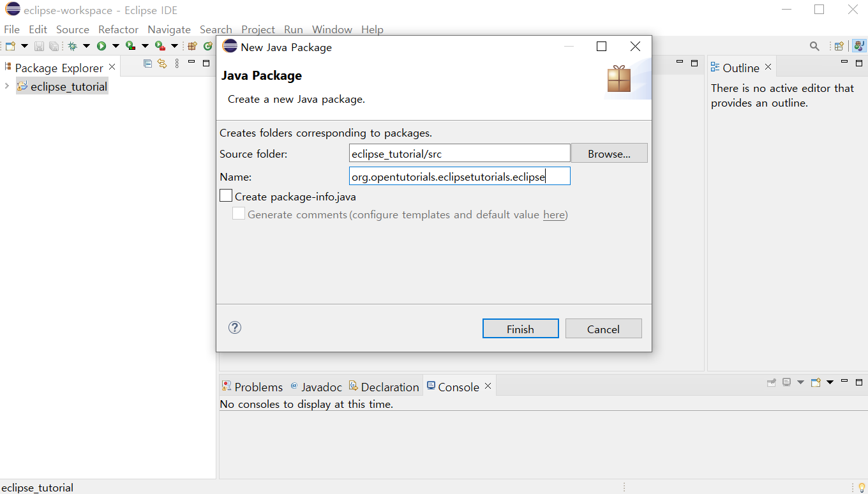Image resolution: width=868 pixels, height=494 pixels.
Task: Click the dialog help question mark icon
Action: click(x=235, y=327)
